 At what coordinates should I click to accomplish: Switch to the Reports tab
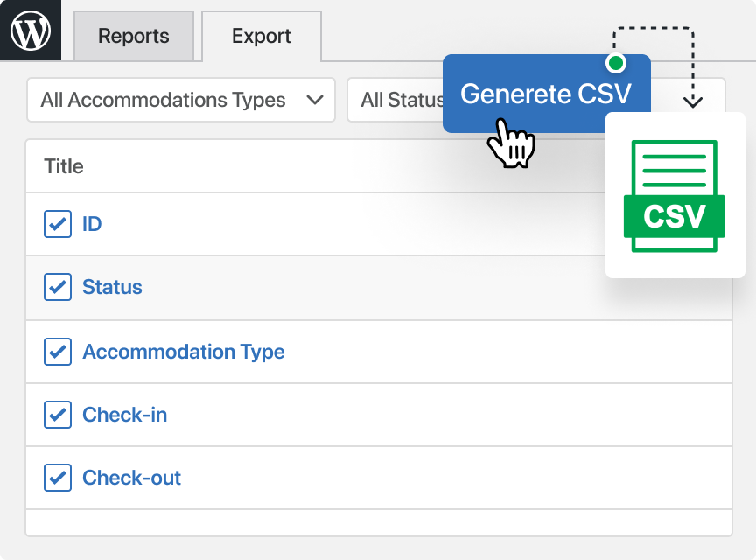click(x=133, y=37)
